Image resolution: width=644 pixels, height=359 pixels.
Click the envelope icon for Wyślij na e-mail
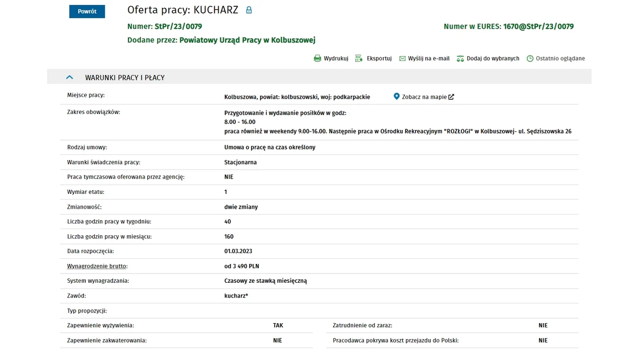[402, 58]
